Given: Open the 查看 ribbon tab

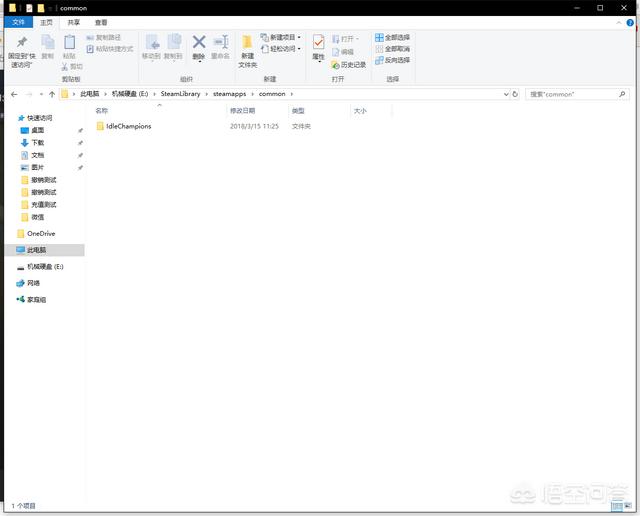Looking at the screenshot, I should [101, 22].
